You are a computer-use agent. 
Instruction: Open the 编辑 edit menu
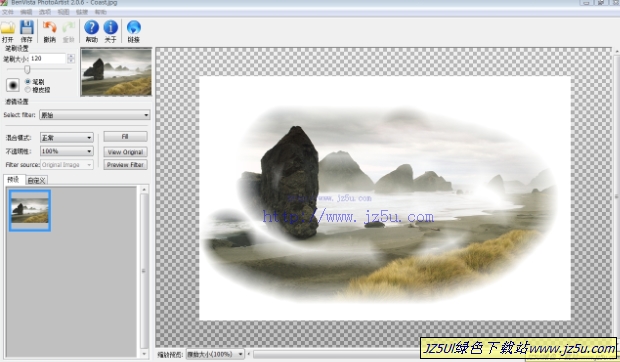26,12
